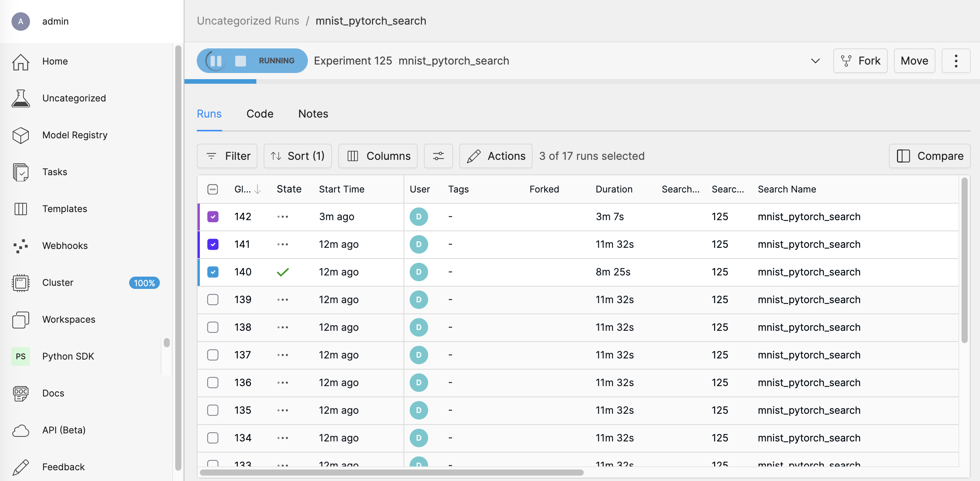The image size is (980, 481).
Task: Click duration 8m 25s of run 140
Action: [613, 272]
